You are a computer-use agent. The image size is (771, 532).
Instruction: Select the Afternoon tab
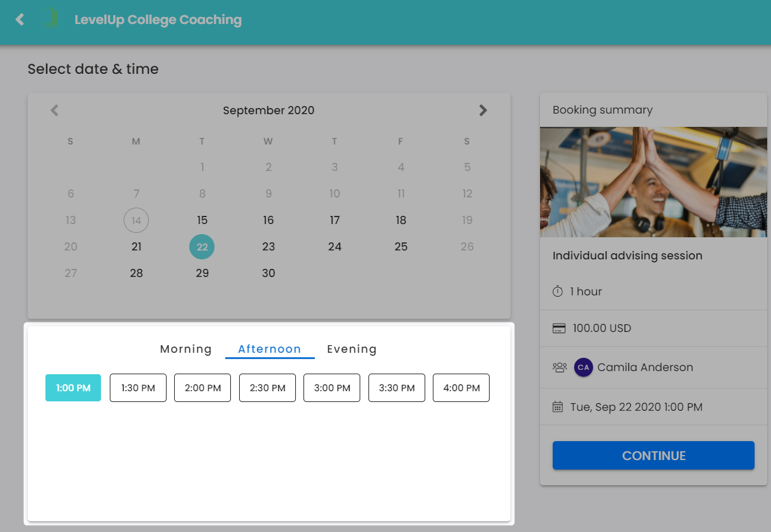click(x=269, y=349)
